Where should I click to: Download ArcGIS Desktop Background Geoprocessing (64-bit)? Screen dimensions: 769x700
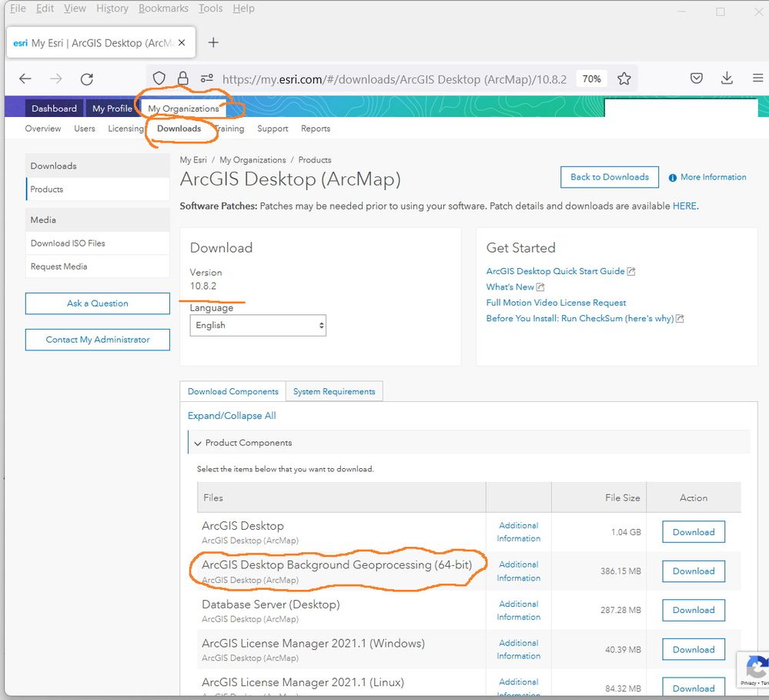pyautogui.click(x=694, y=571)
